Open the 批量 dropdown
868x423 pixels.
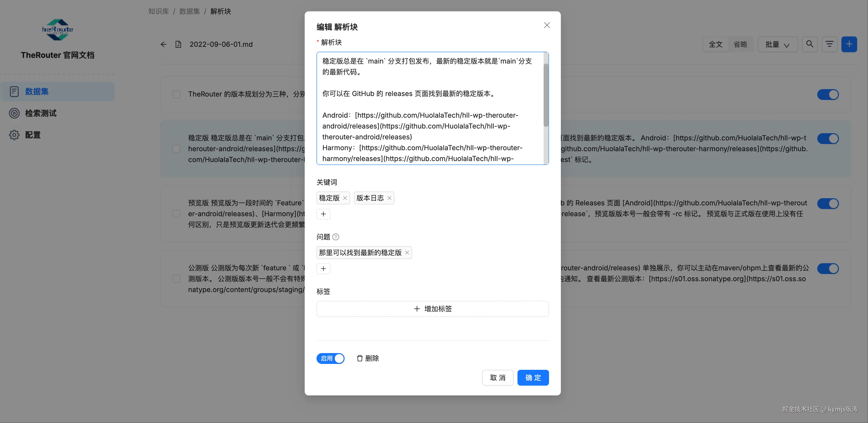pos(777,45)
